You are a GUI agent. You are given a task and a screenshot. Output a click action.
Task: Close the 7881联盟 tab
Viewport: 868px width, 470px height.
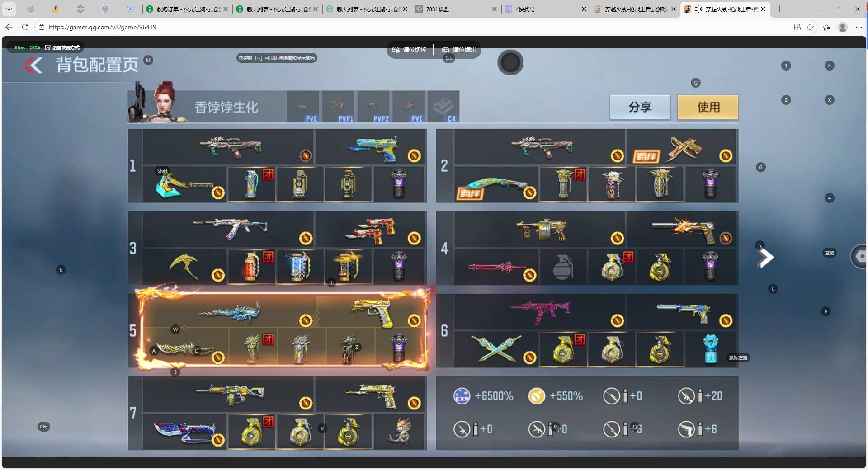494,9
